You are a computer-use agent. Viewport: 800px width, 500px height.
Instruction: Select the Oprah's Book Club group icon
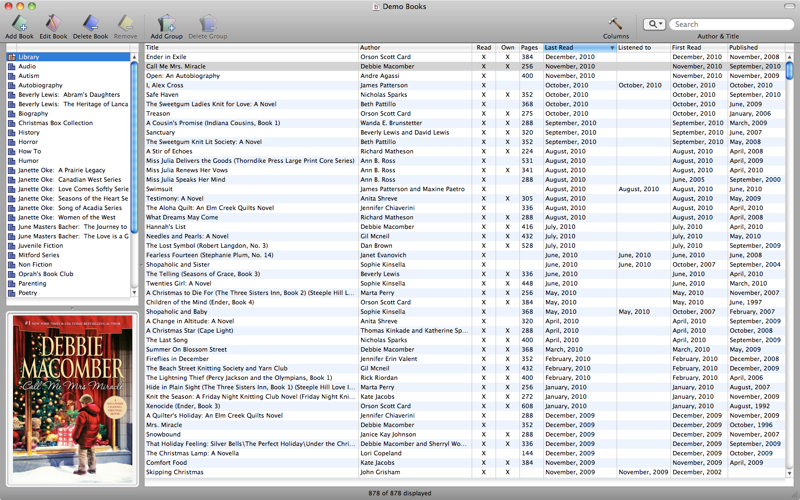[12, 274]
